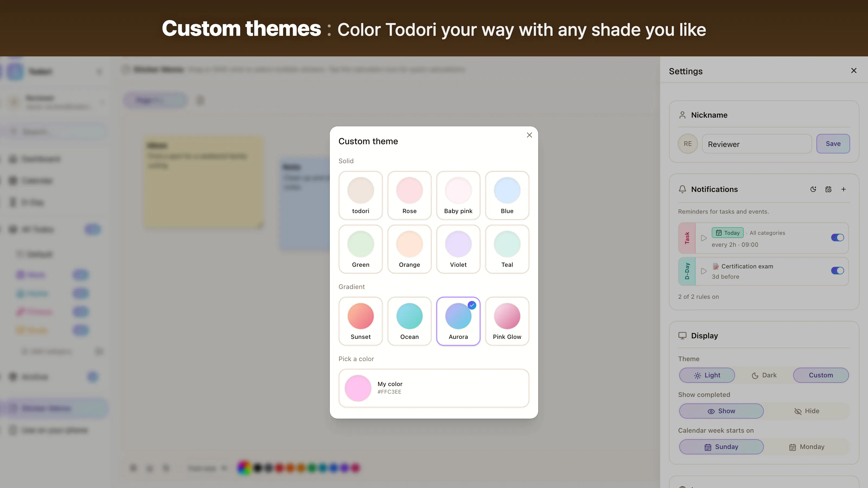
Task: Click the All categories text
Action: pos(767,233)
